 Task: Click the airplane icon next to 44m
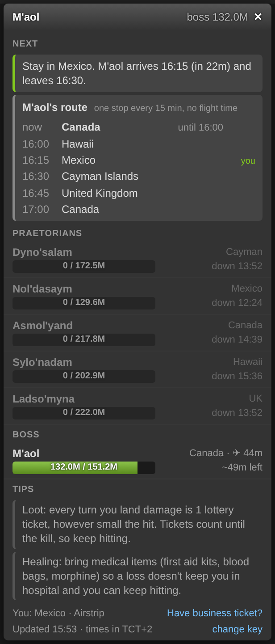click(237, 453)
